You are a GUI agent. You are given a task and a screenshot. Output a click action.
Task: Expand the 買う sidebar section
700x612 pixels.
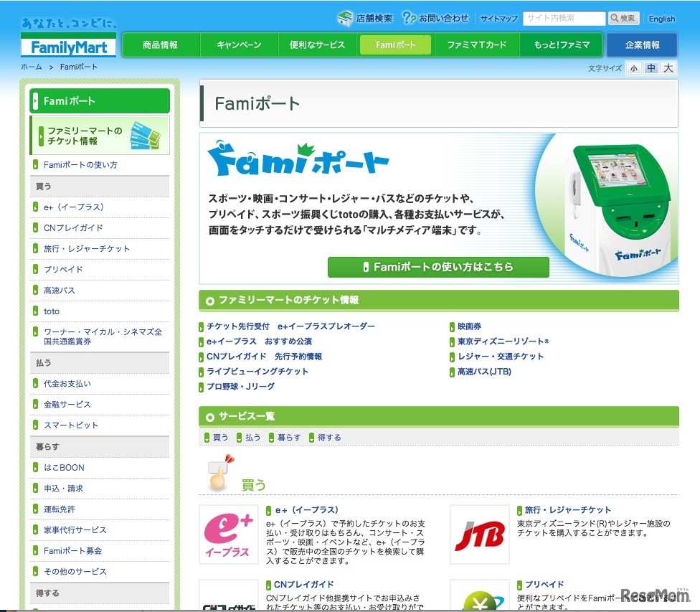[99, 184]
